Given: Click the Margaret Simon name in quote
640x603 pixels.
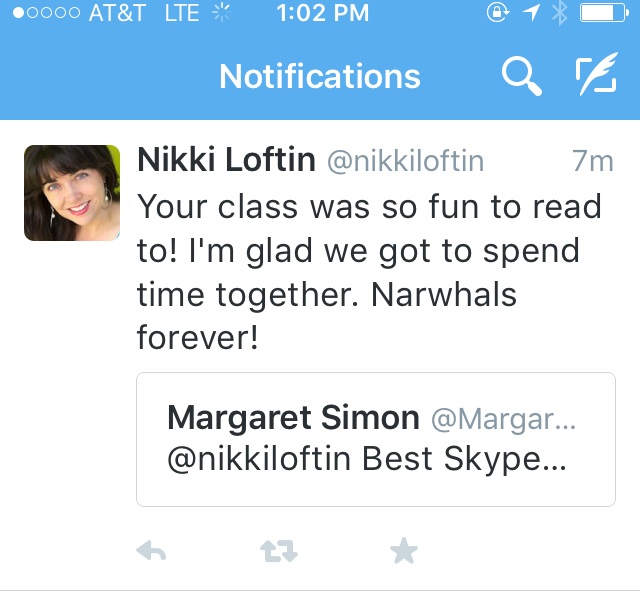Looking at the screenshot, I should (x=294, y=418).
